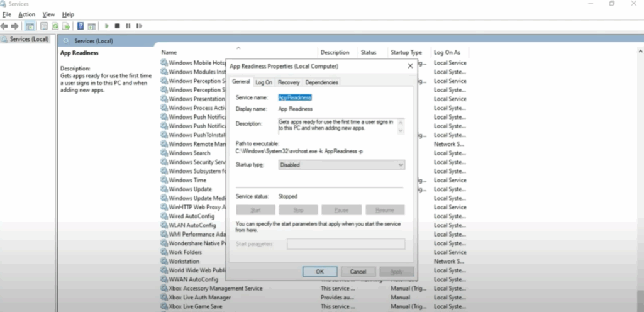644x312 pixels.
Task: Open the Action menu
Action: click(26, 14)
